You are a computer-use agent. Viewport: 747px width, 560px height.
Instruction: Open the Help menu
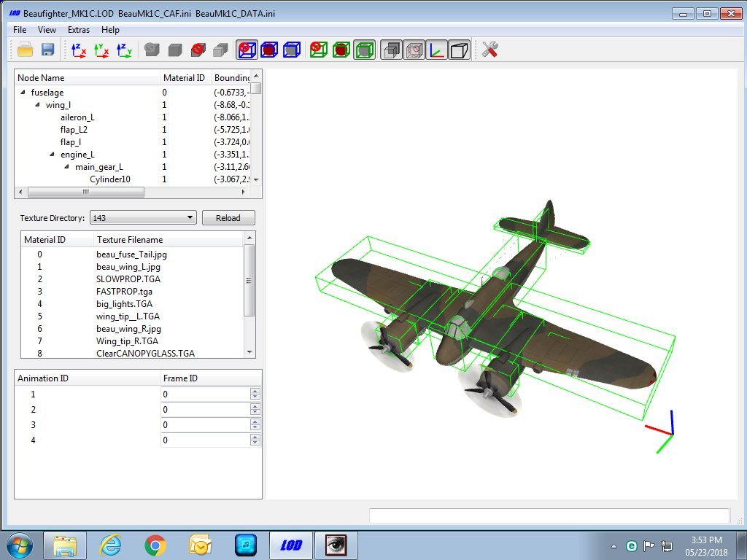110,29
